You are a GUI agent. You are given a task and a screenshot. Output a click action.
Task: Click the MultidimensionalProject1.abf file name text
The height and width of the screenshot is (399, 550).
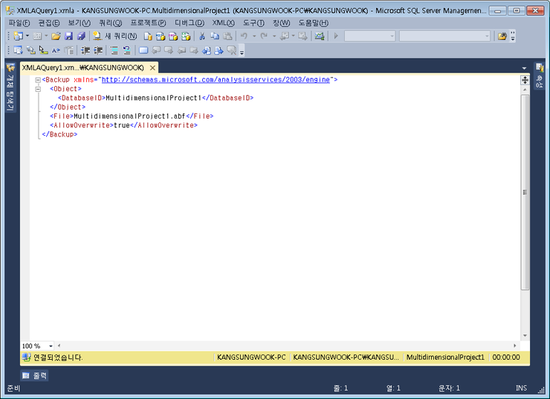click(129, 116)
